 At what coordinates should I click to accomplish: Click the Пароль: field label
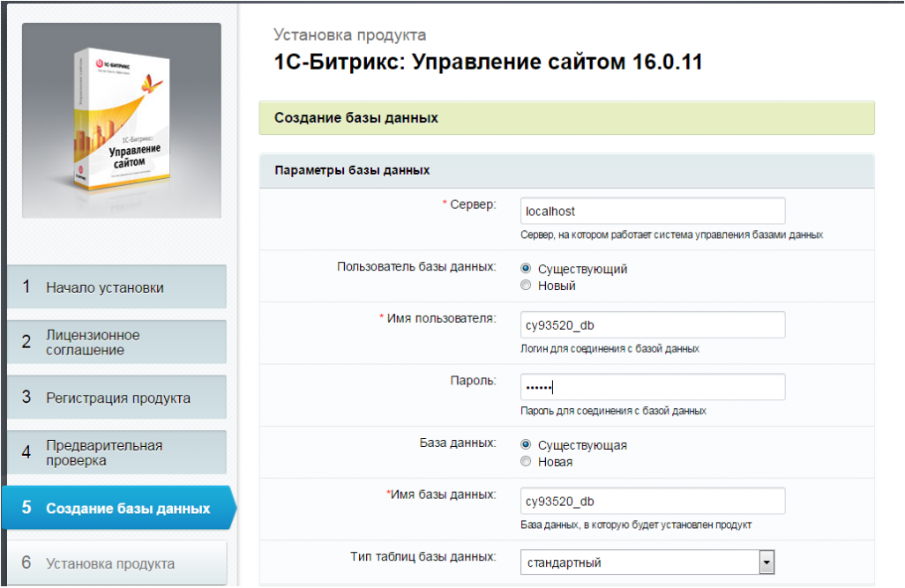[x=474, y=381]
